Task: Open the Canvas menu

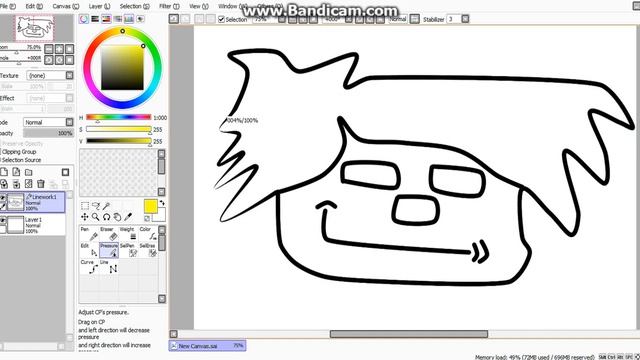Action: [x=66, y=6]
